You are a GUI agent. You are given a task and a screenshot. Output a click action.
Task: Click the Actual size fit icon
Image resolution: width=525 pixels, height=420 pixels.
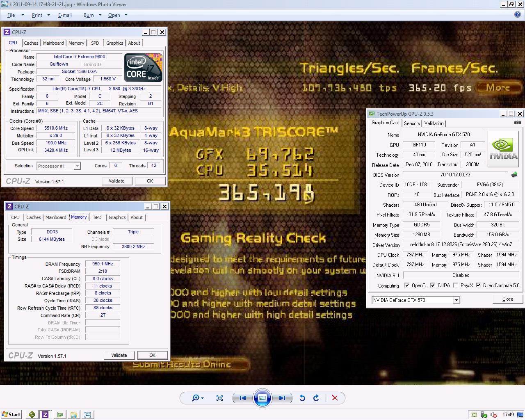(x=219, y=398)
